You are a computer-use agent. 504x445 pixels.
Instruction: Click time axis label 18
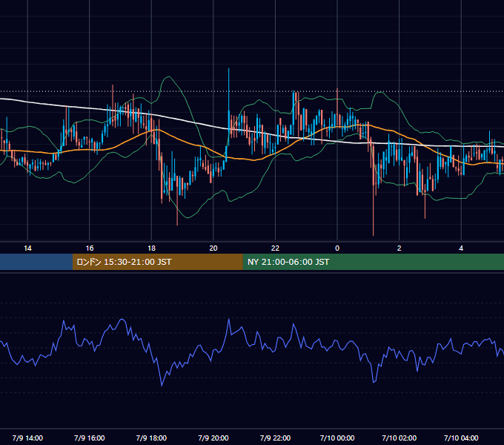tap(151, 248)
